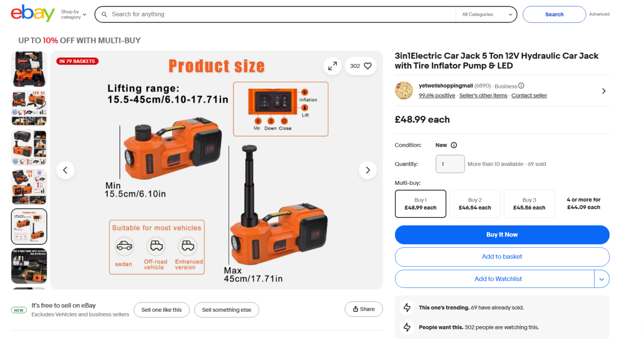
Task: Go to the previous product image
Action: [65, 170]
